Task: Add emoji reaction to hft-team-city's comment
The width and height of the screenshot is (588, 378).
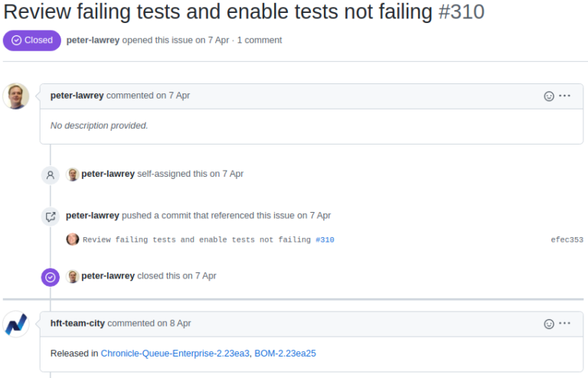Action: click(549, 324)
